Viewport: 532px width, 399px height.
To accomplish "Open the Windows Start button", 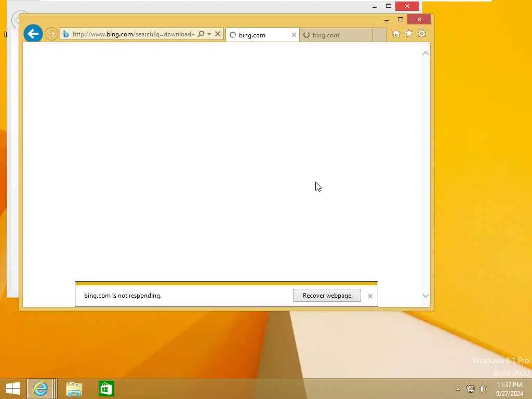I will click(13, 389).
